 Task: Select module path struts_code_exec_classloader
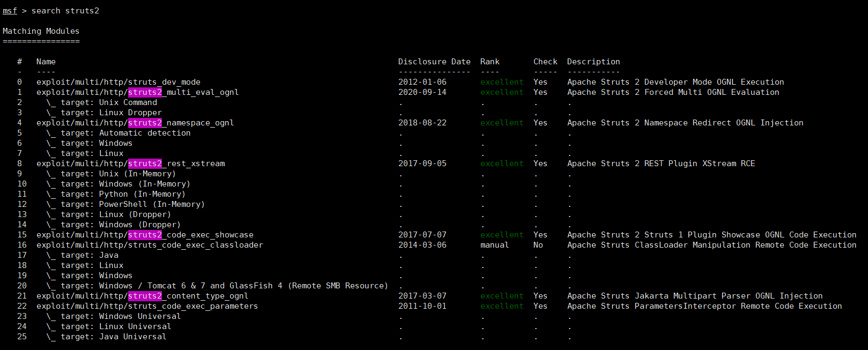click(150, 245)
